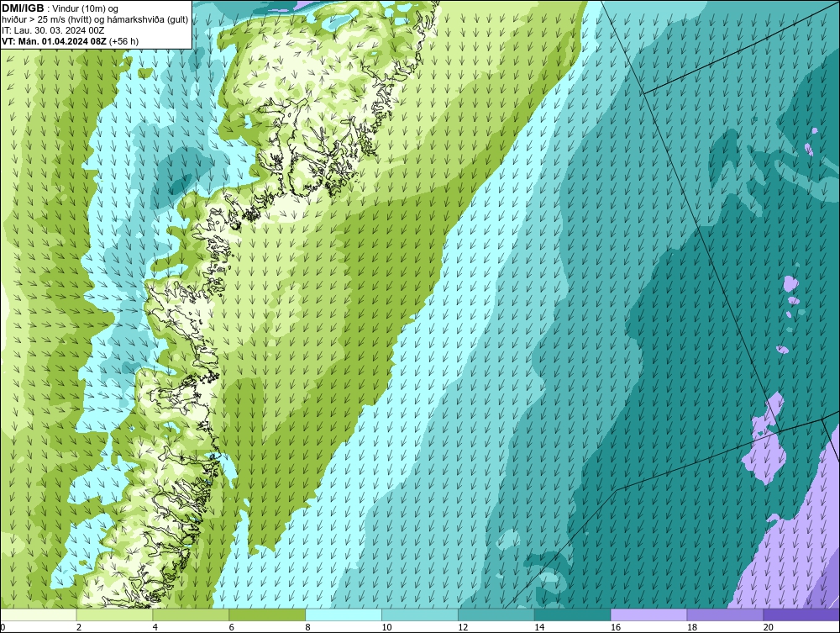
Task: Click the DMI/IGB title text
Action: [x=23, y=8]
